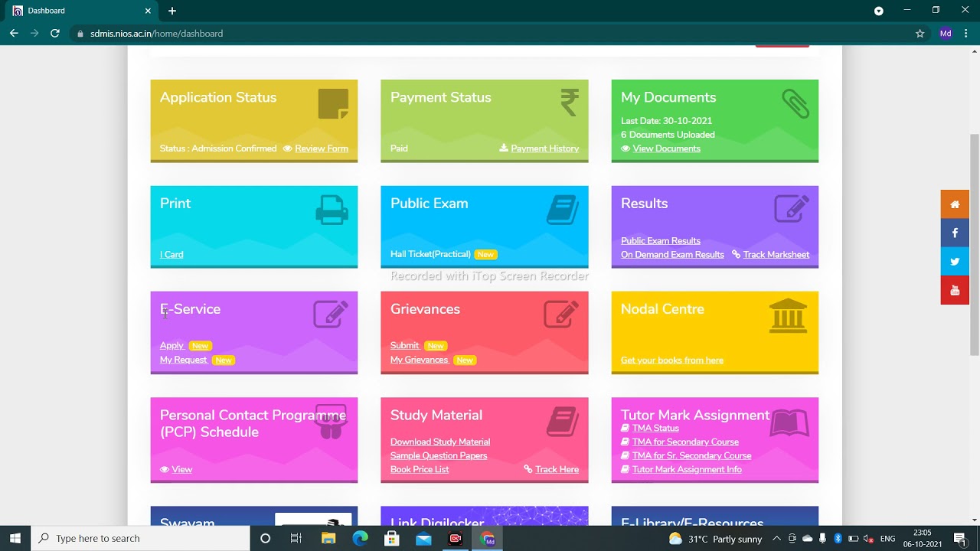Click the browser address bar URL
This screenshot has width=980, height=551.
point(156,34)
